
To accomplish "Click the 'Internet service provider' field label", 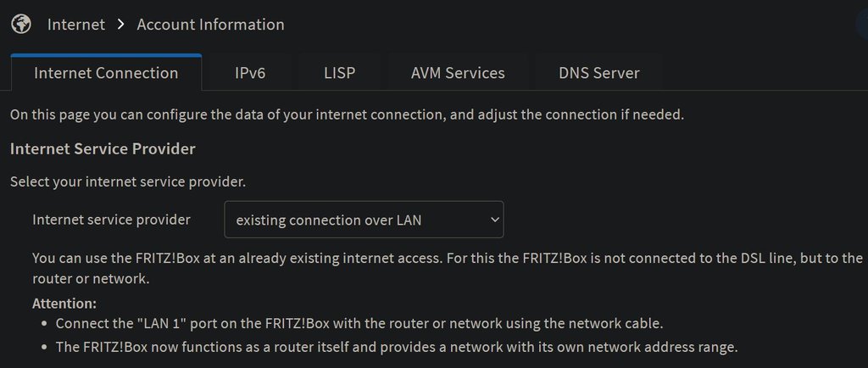I will click(x=111, y=220).
